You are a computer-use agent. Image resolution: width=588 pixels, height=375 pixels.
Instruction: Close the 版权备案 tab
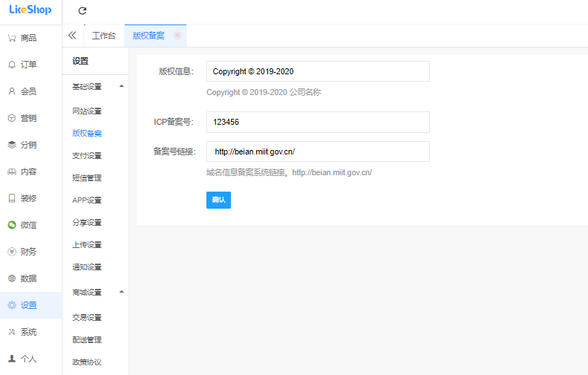[177, 35]
